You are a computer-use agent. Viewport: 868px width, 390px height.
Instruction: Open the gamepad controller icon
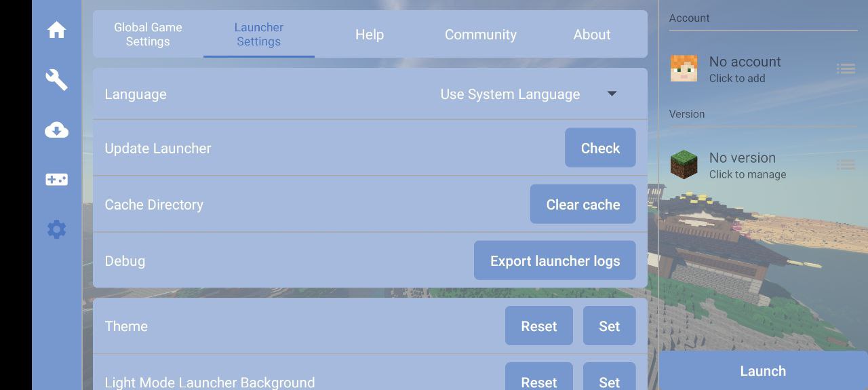pos(56,180)
